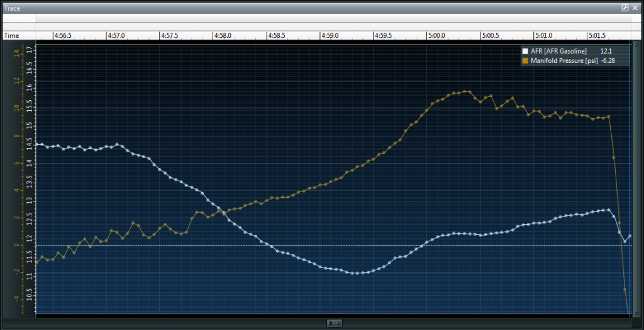Click the white AFR legend color swatch
The image size is (644, 330).
[526, 51]
